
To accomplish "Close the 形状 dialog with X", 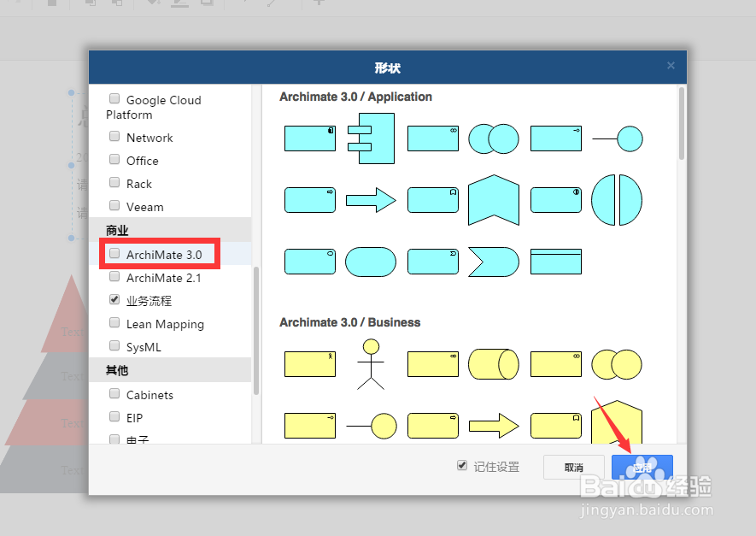I will 671,66.
